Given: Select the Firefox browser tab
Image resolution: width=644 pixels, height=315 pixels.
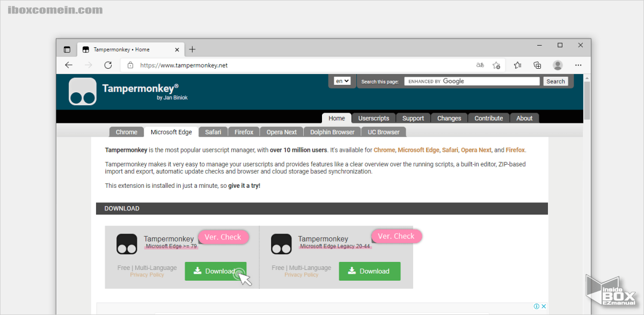Looking at the screenshot, I should 244,132.
